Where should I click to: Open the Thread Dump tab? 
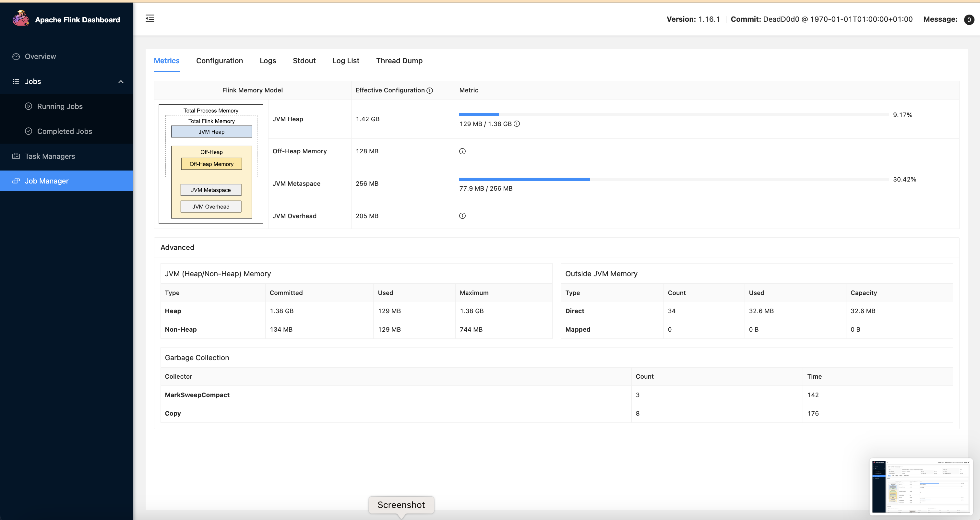point(399,61)
